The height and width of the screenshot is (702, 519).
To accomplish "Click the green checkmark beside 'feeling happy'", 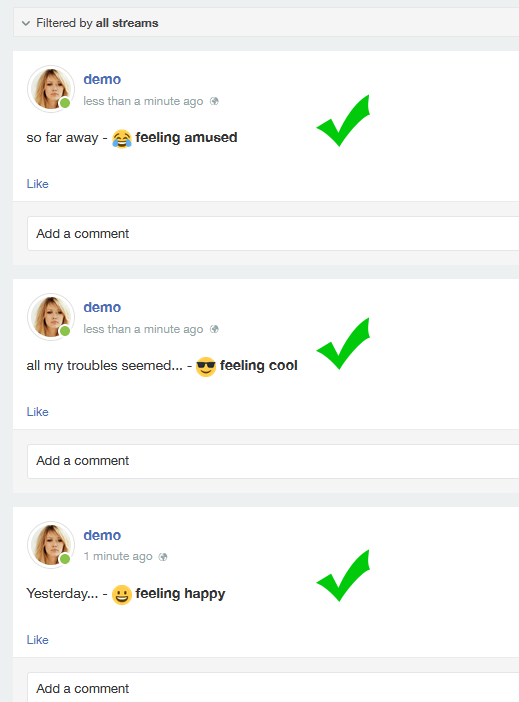I will click(x=343, y=575).
